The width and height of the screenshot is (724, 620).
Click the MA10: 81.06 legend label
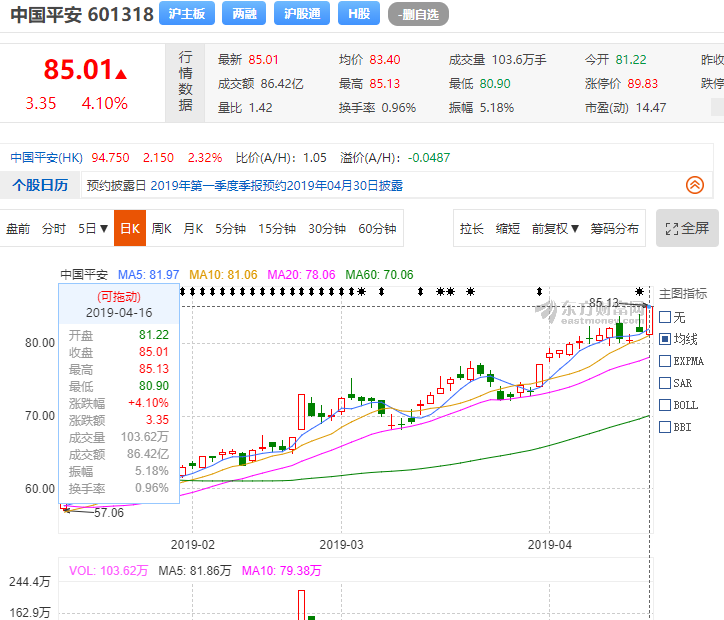click(223, 275)
